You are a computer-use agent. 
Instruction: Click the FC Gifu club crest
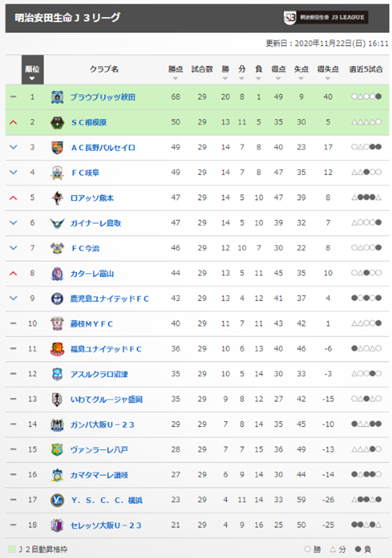coord(57,173)
